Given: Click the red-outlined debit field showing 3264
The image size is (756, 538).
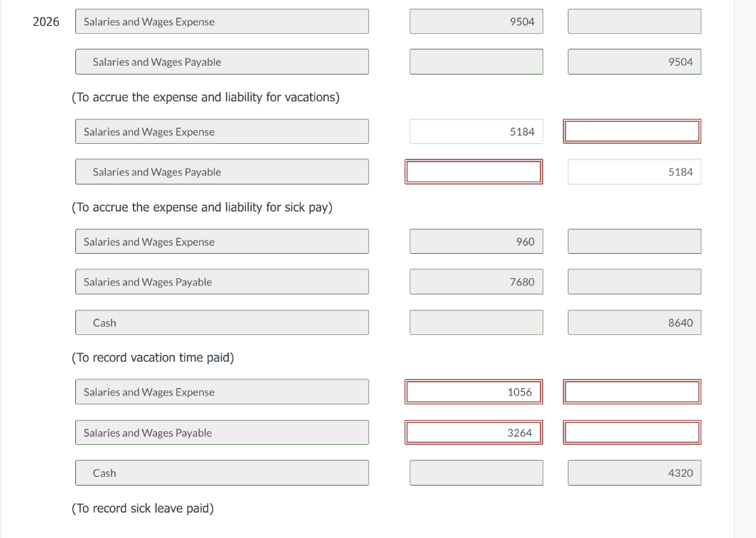Looking at the screenshot, I should tap(473, 432).
